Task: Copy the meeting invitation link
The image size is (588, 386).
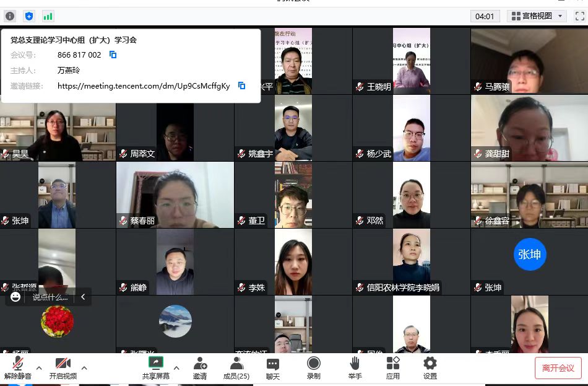Action: pos(241,86)
